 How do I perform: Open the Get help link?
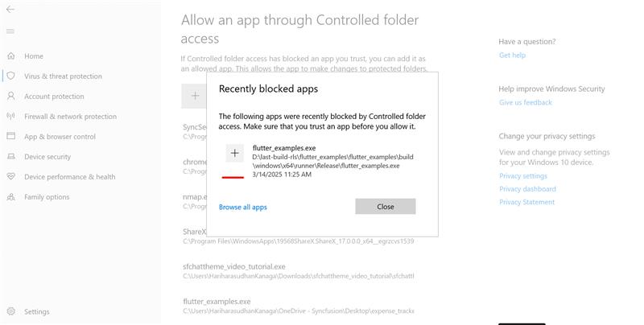coord(512,56)
